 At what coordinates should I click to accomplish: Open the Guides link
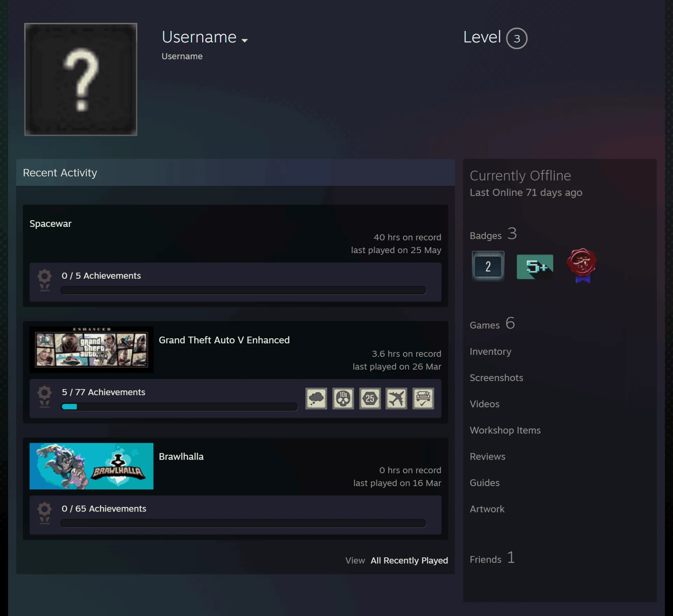point(485,483)
